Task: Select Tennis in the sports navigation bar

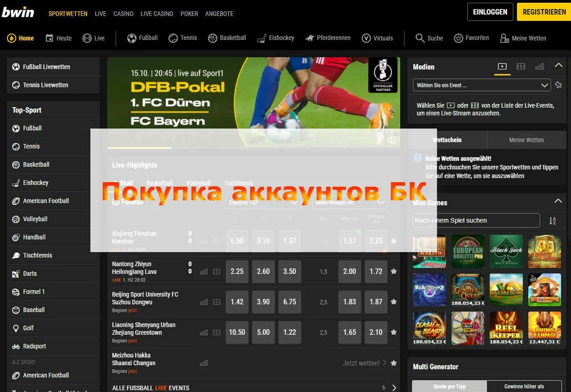Action: tap(183, 38)
